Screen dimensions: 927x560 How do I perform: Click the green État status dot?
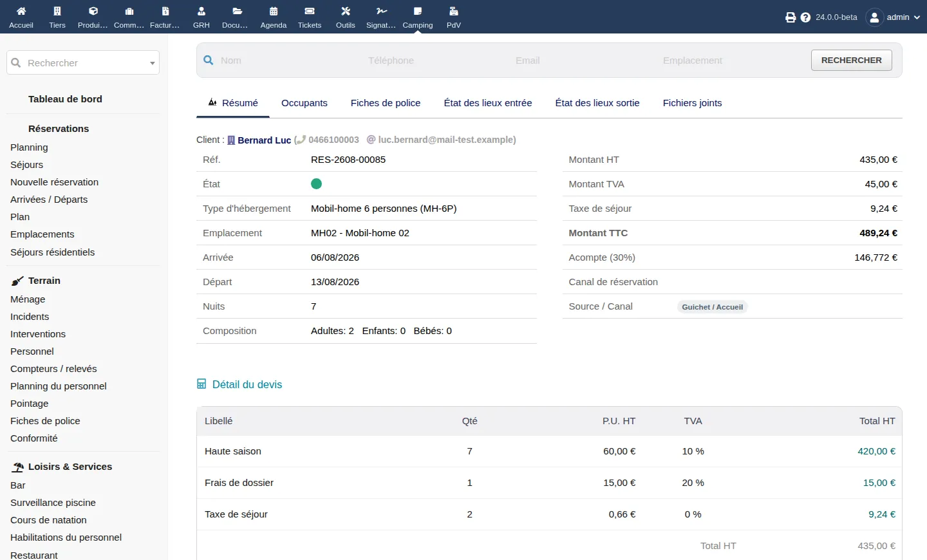click(316, 184)
